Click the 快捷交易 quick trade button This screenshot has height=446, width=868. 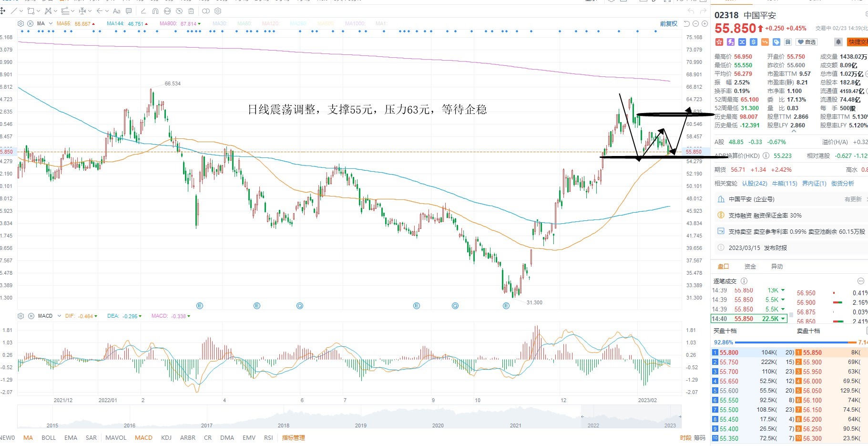pyautogui.click(x=858, y=42)
